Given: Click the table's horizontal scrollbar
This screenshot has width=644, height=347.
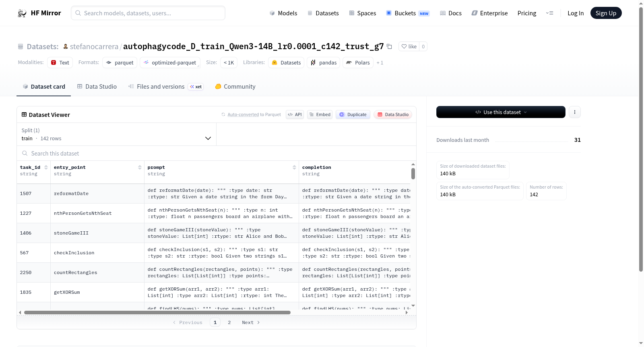Looking at the screenshot, I should tap(157, 312).
